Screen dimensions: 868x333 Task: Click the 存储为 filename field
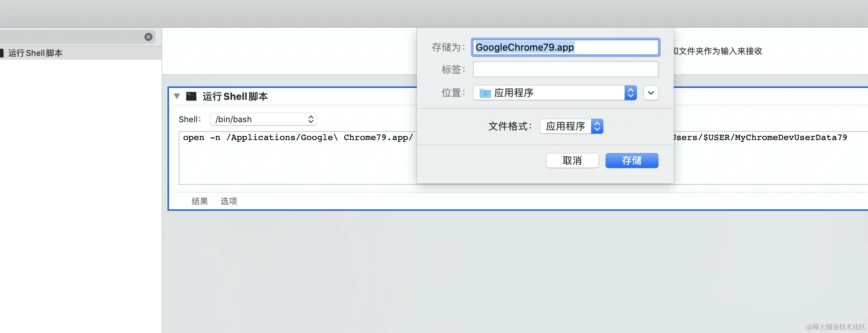tap(565, 47)
